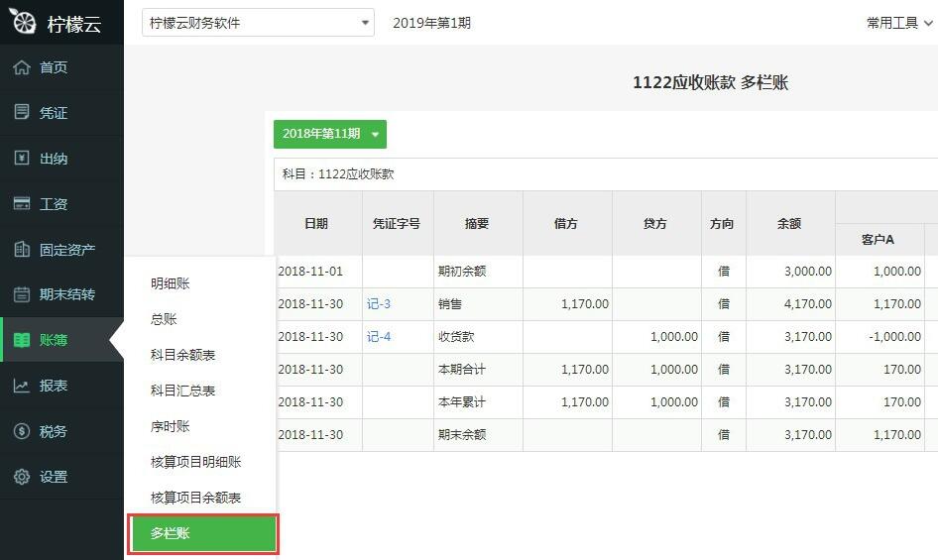
Task: Open voucher link 记-4
Action: pos(379,337)
